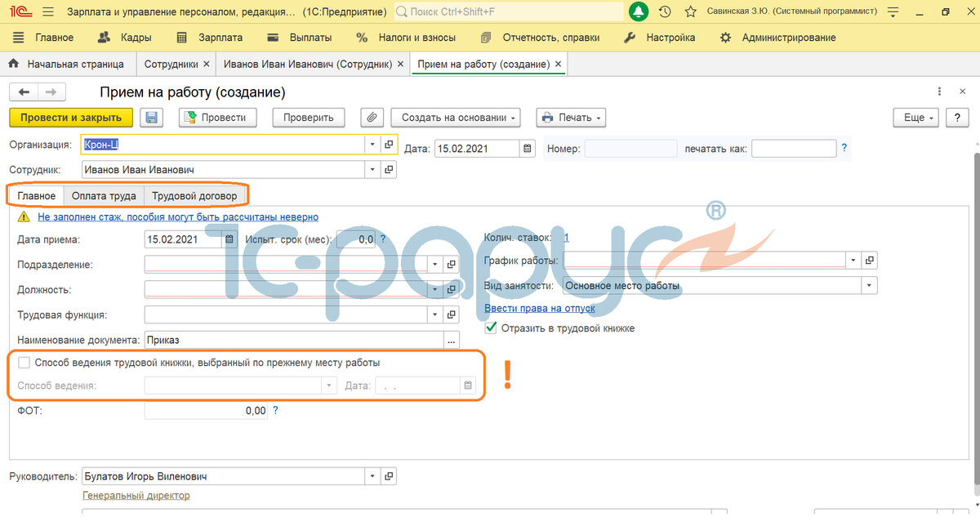The image size is (980, 522).
Task: Click the ФОТ amount field
Action: point(206,411)
